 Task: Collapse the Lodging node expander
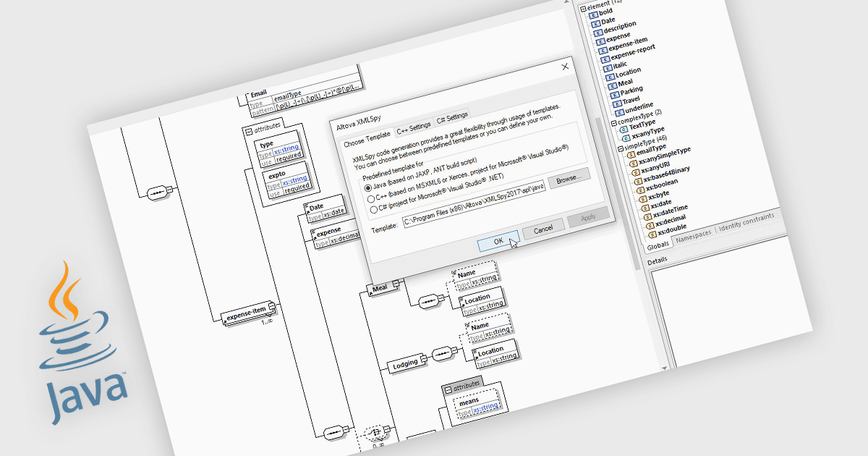[425, 360]
